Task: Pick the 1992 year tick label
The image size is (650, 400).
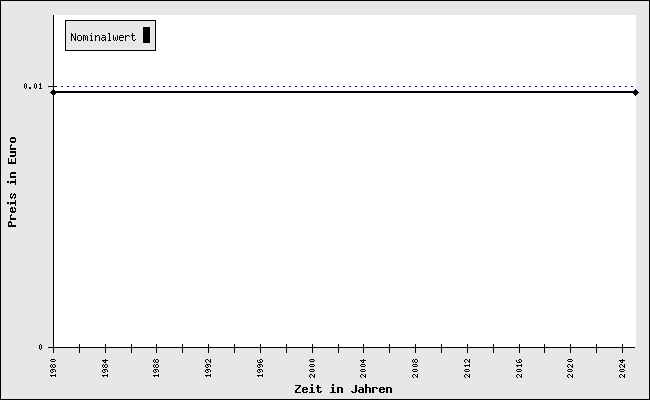Action: click(x=208, y=369)
